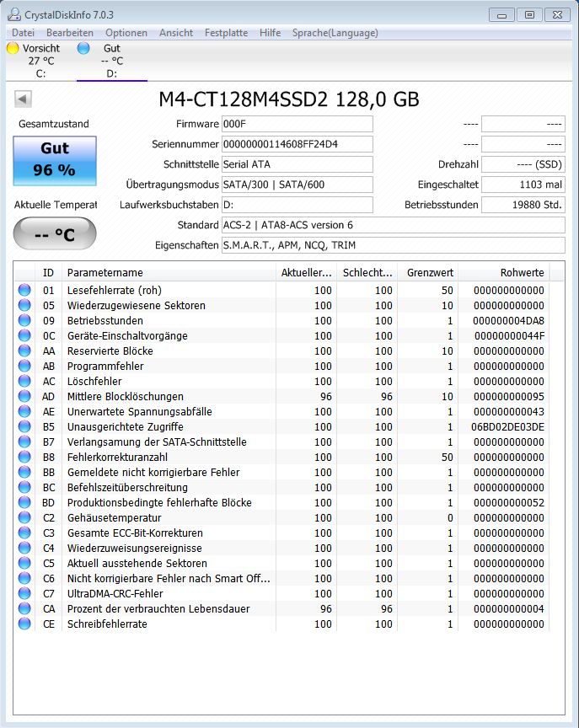The image size is (579, 728).
Task: Click status orb of Prozent der verbrauchten Lebensdauer
Action: pyautogui.click(x=24, y=608)
